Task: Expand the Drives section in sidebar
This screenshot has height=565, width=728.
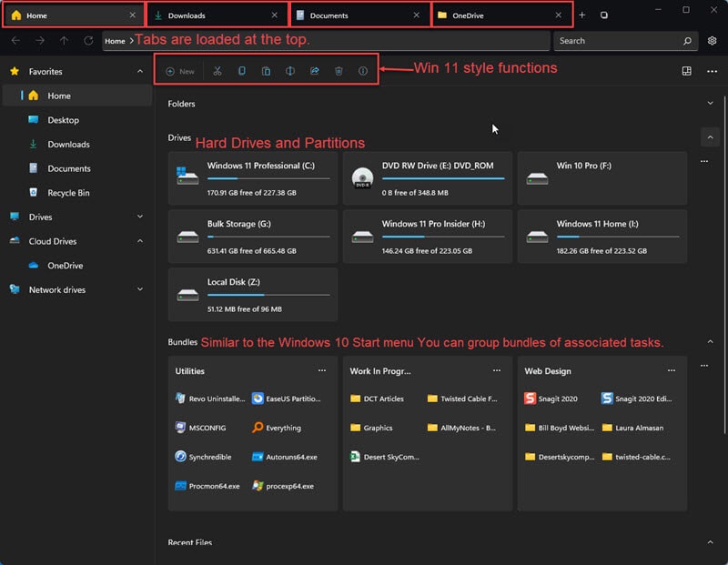Action: pos(140,217)
